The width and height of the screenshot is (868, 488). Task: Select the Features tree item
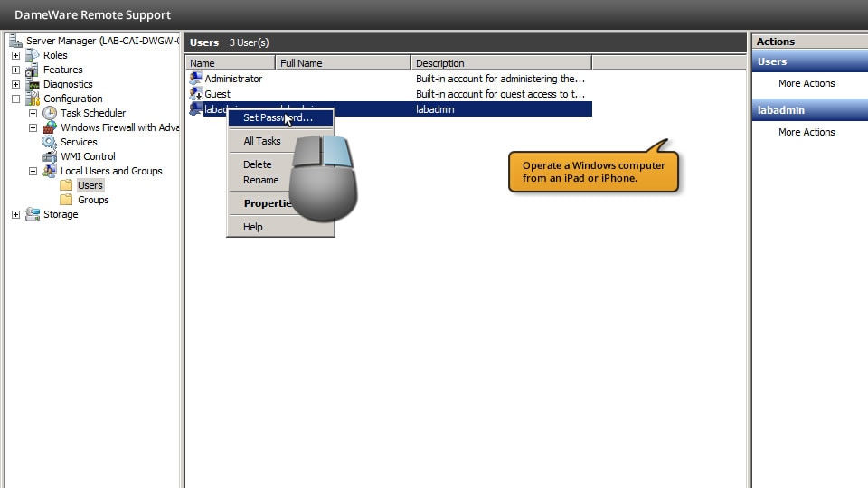tap(63, 70)
